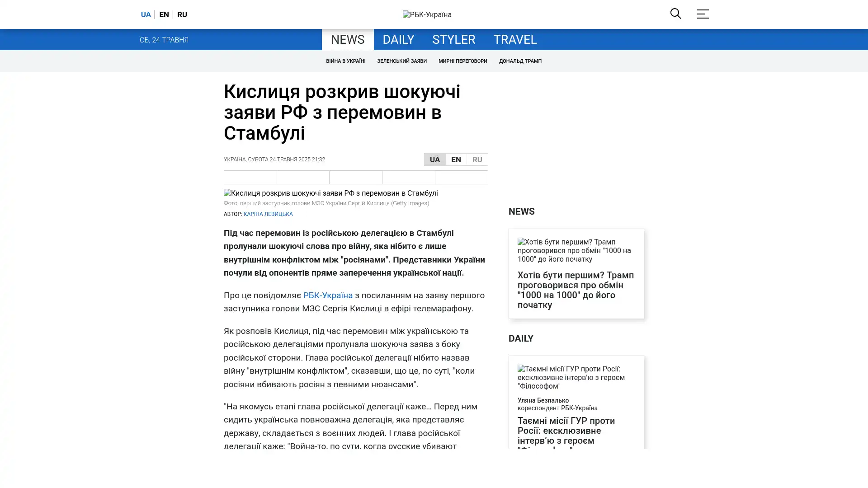868x488 pixels.
Task: Open Trump 1000 на 1000 news headline
Action: point(576,290)
